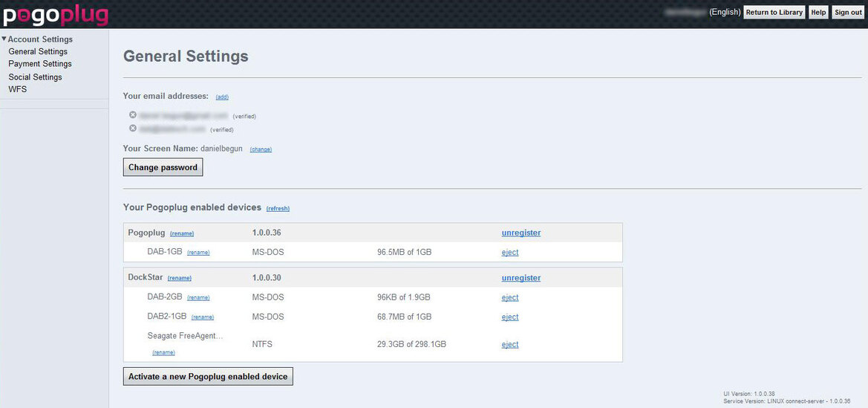Image resolution: width=868 pixels, height=408 pixels.
Task: Activate a new Pogoplug enabled device
Action: (208, 376)
